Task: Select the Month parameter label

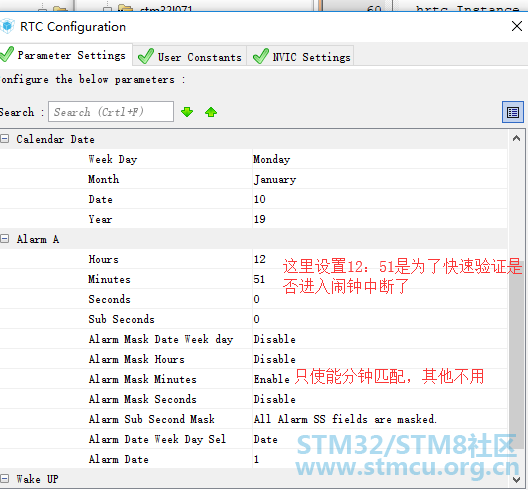Action: (103, 179)
